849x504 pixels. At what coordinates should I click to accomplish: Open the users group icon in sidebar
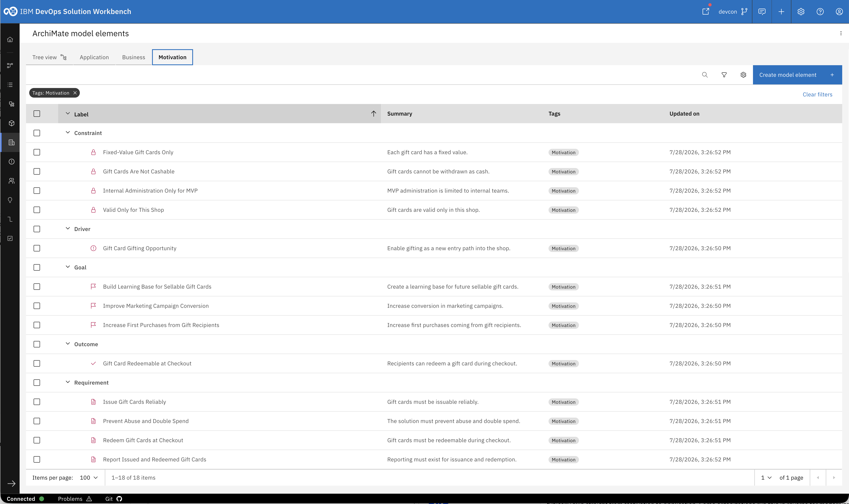click(12, 181)
